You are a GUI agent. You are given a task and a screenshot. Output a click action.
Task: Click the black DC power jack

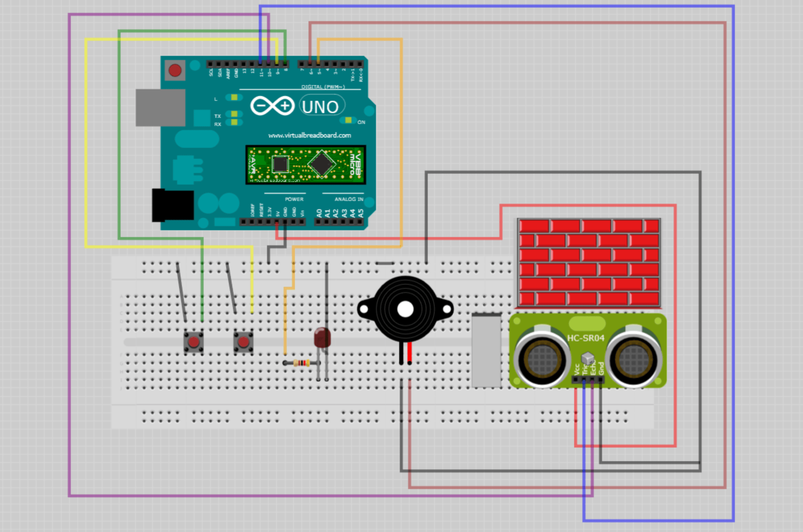coord(173,205)
